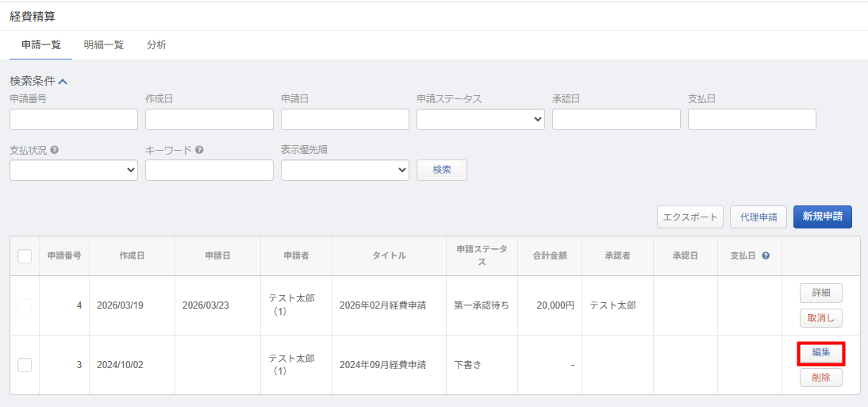Switch to the 明細一覧 tab

click(104, 45)
